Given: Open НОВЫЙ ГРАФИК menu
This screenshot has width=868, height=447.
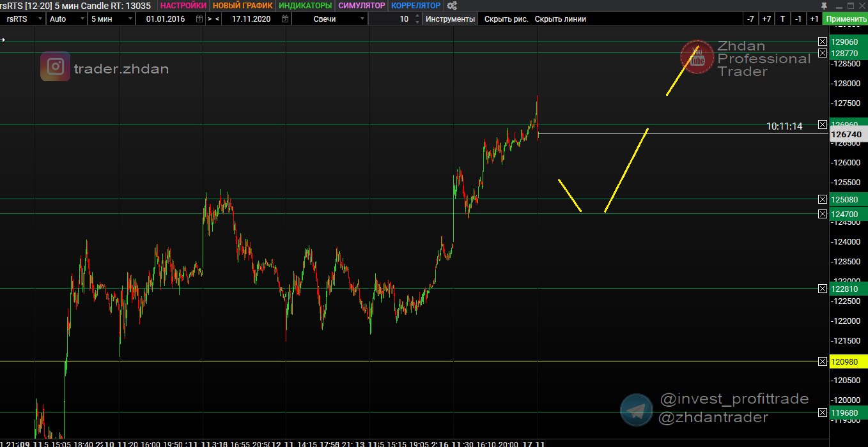Looking at the screenshot, I should (243, 6).
